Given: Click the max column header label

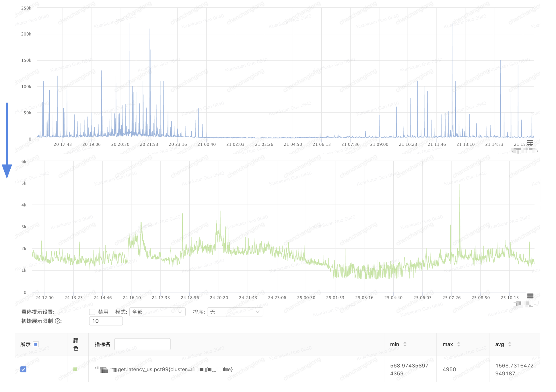Looking at the screenshot, I should (448, 344).
